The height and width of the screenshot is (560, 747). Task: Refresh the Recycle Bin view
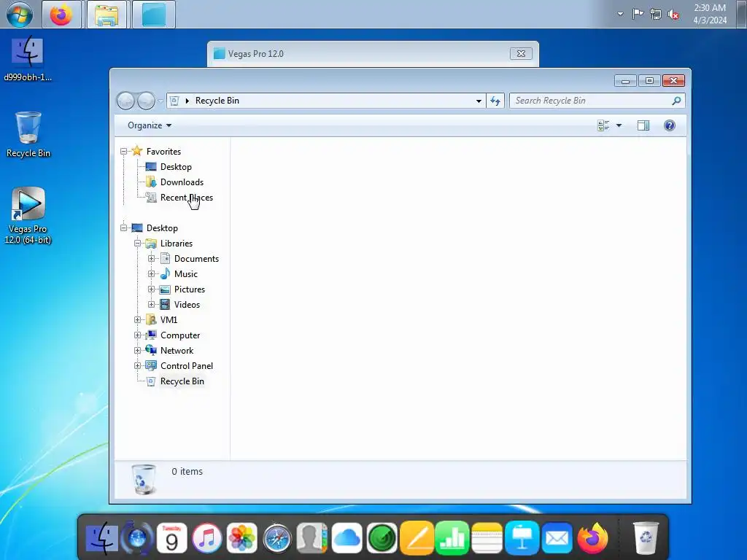495,101
